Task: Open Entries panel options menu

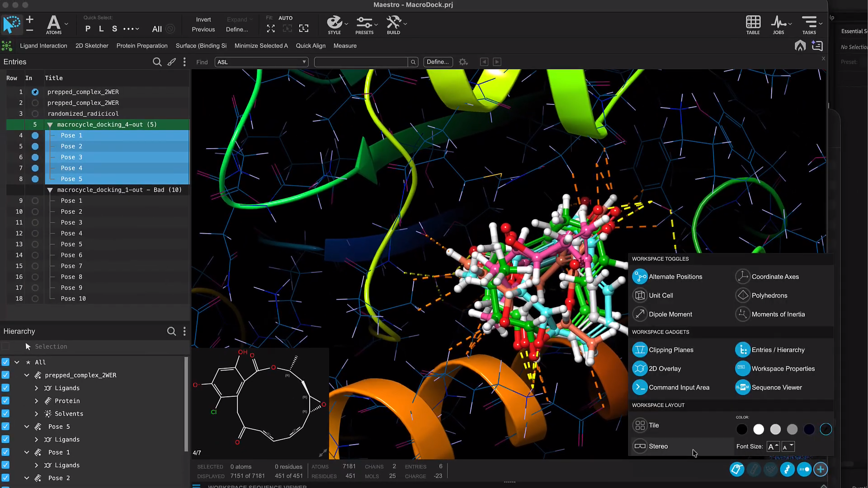Action: (x=184, y=62)
